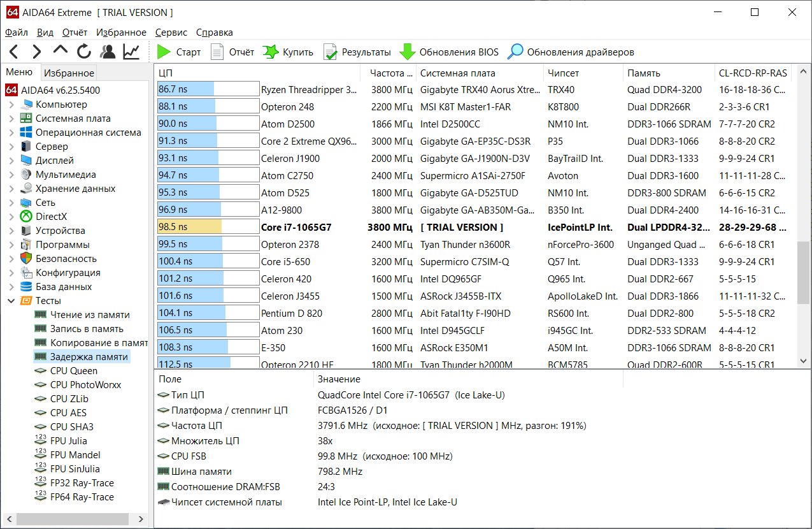
Task: Collapse the Тесты tree node
Action: tap(11, 301)
